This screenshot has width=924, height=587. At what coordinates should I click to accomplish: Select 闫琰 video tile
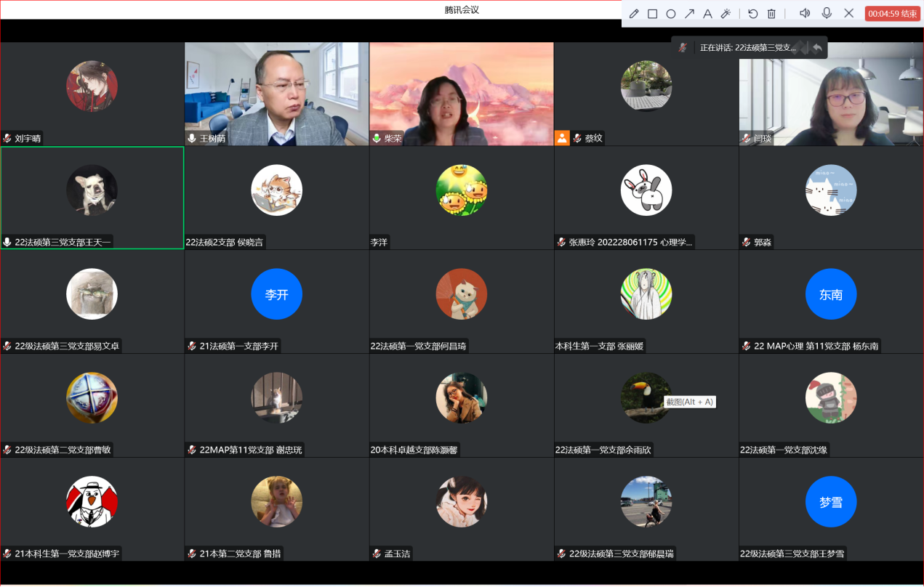[x=831, y=93]
